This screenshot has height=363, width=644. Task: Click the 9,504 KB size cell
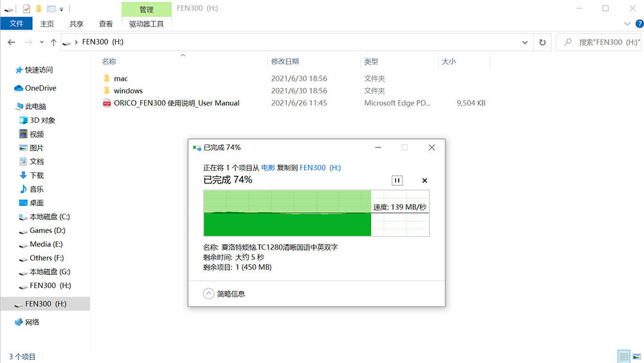point(471,103)
